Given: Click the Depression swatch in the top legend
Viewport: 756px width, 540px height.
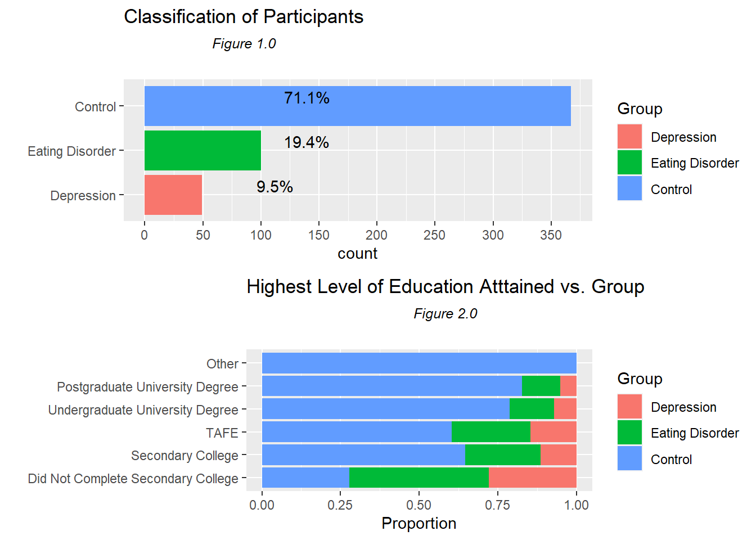Looking at the screenshot, I should 629,137.
